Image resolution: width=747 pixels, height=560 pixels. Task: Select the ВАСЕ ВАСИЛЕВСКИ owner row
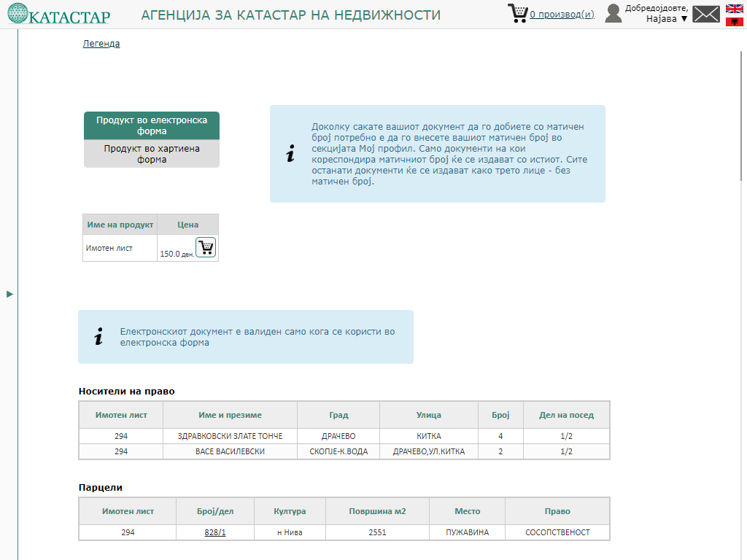point(230,451)
